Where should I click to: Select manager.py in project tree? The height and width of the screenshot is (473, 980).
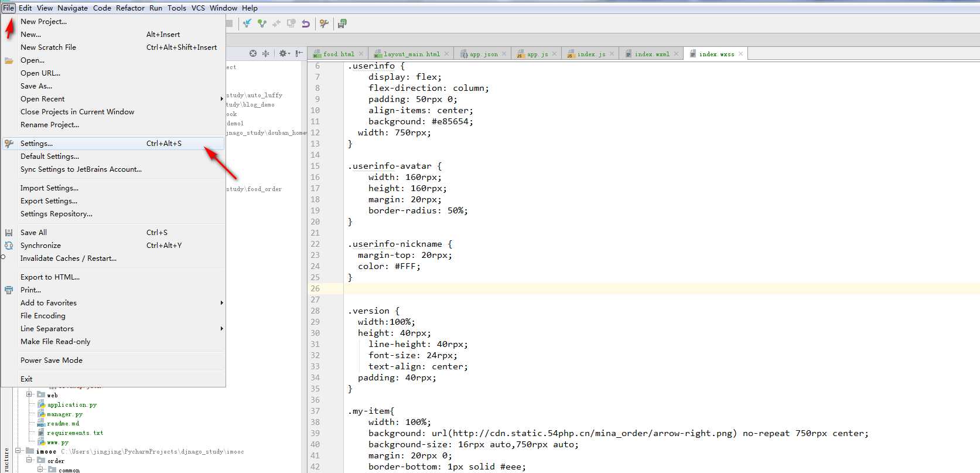pos(65,414)
